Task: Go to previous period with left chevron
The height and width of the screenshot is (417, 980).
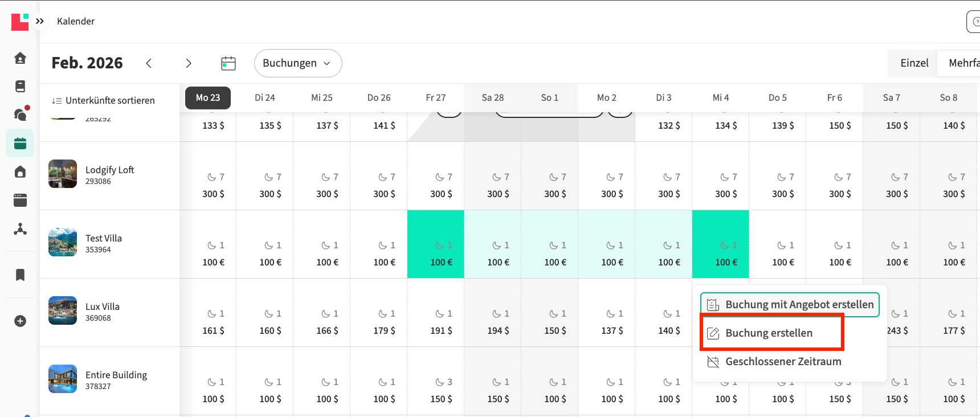Action: click(149, 63)
